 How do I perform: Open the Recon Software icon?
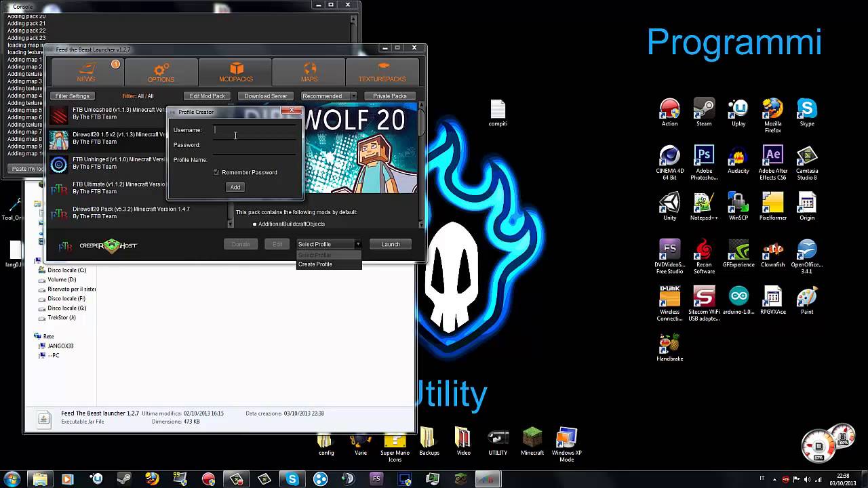(x=704, y=257)
